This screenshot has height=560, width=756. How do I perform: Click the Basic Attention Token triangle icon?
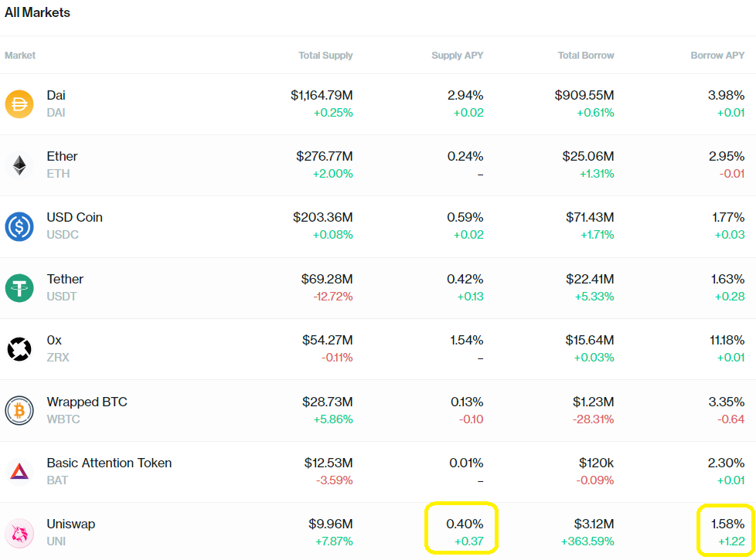pyautogui.click(x=19, y=471)
